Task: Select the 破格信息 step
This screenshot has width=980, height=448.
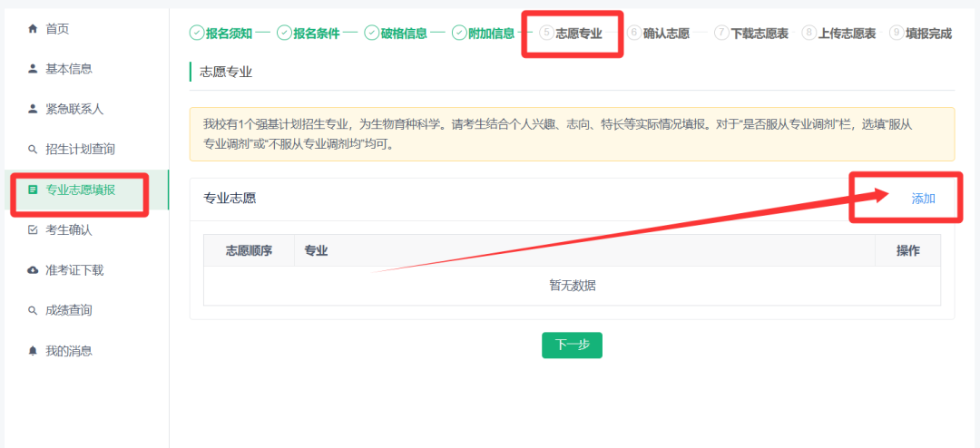Action: tap(396, 34)
